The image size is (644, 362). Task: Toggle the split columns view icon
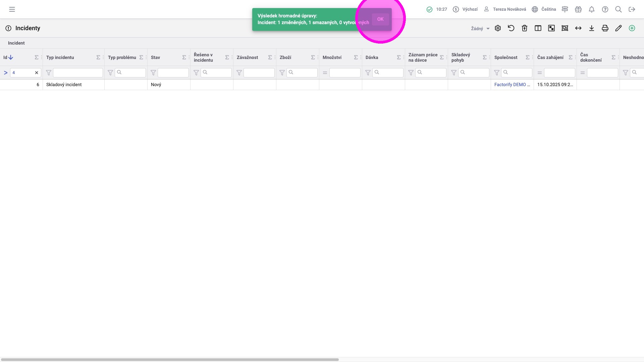538,28
